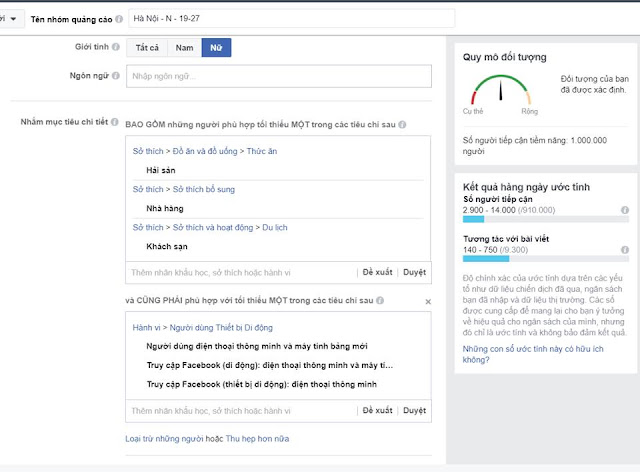This screenshot has width=640, height=472.
Task: Click the Số người tiếp cận progress bar
Action: [x=546, y=219]
